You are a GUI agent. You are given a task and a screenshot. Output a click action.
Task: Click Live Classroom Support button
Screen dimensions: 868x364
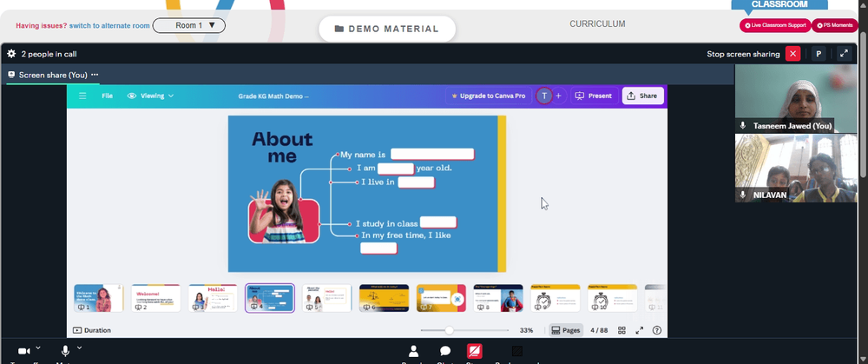pyautogui.click(x=774, y=25)
